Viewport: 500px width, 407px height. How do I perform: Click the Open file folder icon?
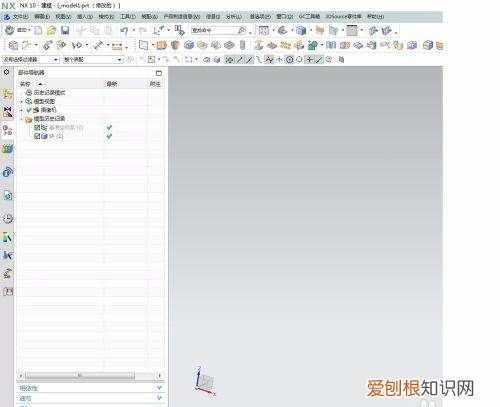tap(51, 31)
